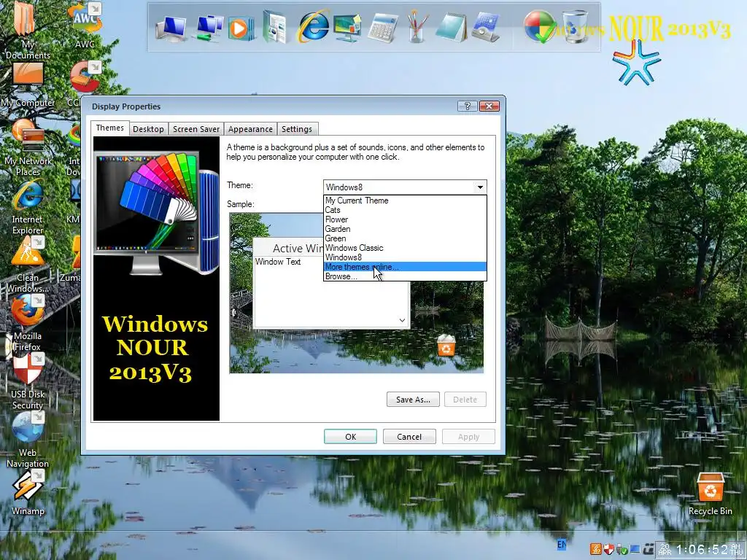
Task: Open the documents booklet icon in dock
Action: (x=275, y=27)
